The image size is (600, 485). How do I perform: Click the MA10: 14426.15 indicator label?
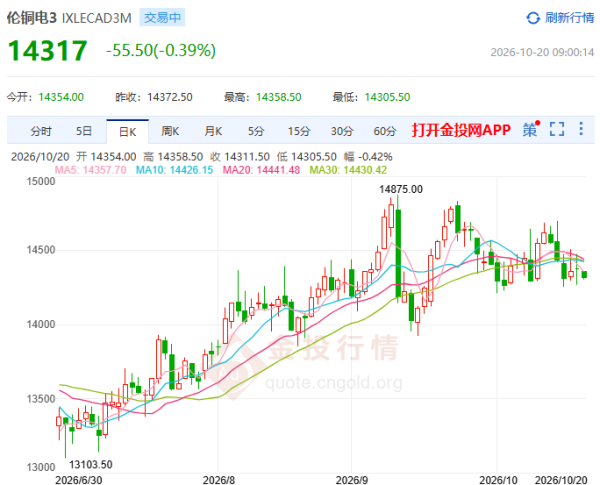coord(174,170)
